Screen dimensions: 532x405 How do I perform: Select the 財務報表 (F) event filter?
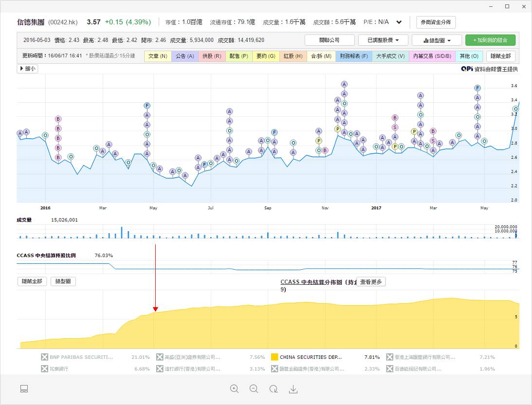pos(354,56)
